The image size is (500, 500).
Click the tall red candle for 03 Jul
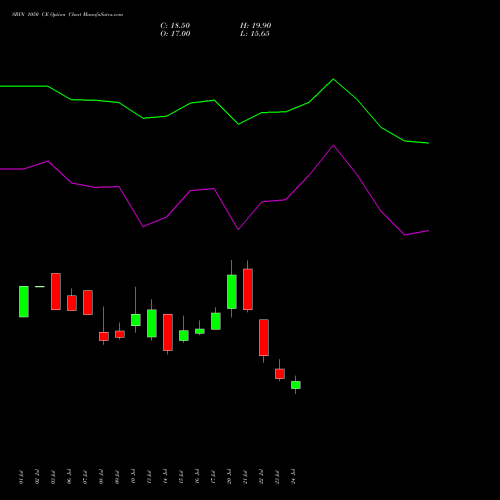click(56, 291)
